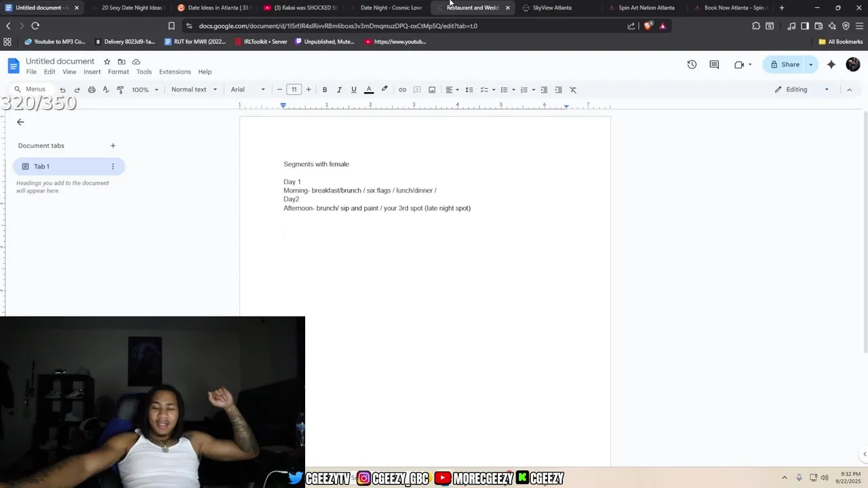The image size is (868, 488).
Task: Move document using folder icon
Action: (x=121, y=62)
